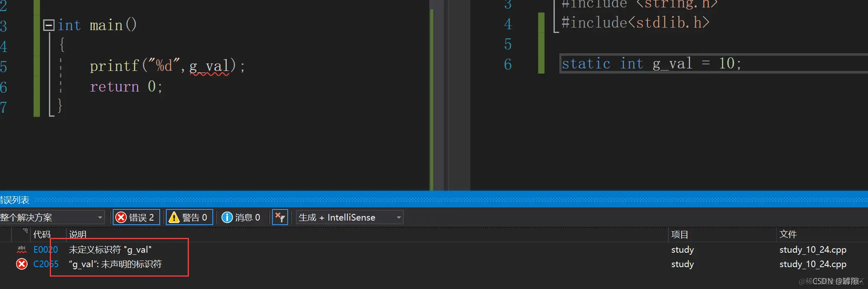Screen dimensions: 868x289
Task: Sort by the File column header
Action: (788, 235)
